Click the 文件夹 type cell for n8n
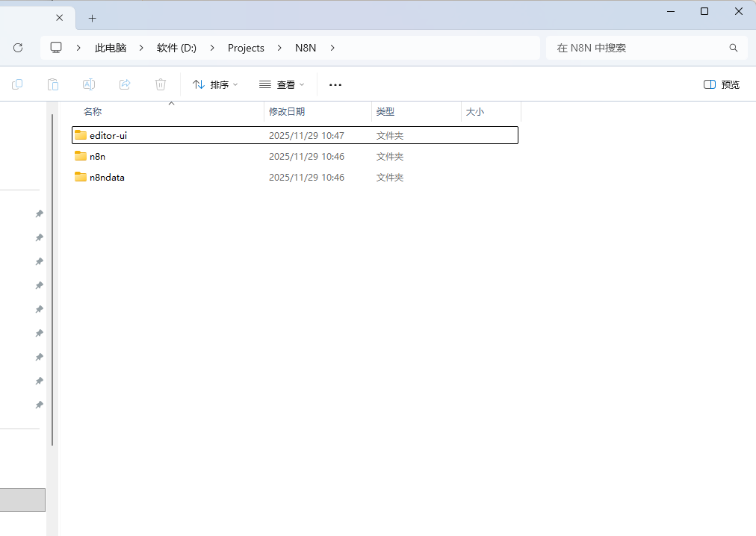Screen dimensions: 756x536 [389, 157]
